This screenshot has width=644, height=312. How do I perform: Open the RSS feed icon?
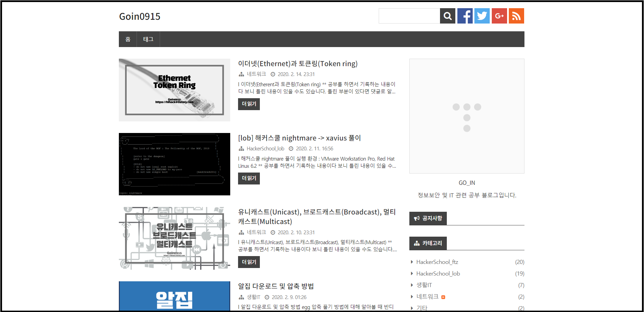(x=516, y=16)
